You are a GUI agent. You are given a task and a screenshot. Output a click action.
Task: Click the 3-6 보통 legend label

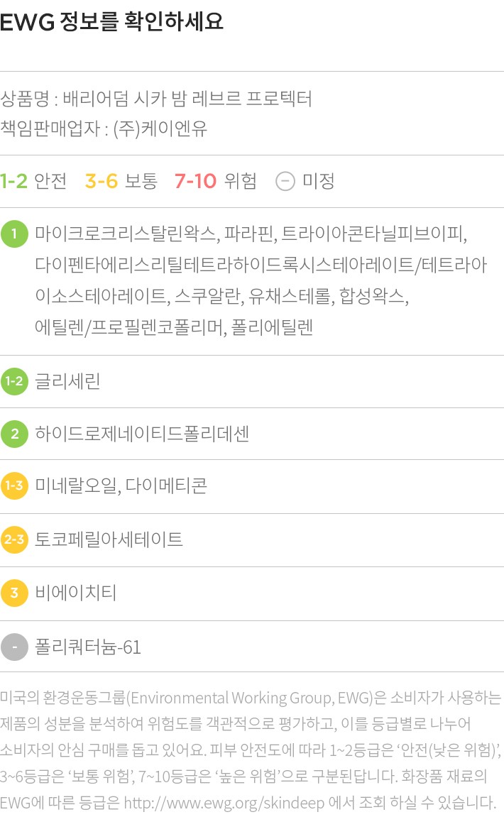121,181
